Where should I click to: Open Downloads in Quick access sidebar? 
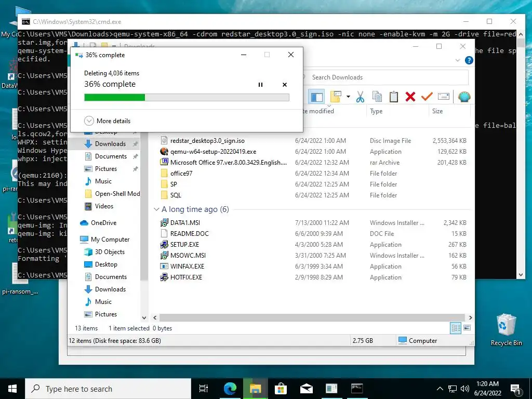110,144
